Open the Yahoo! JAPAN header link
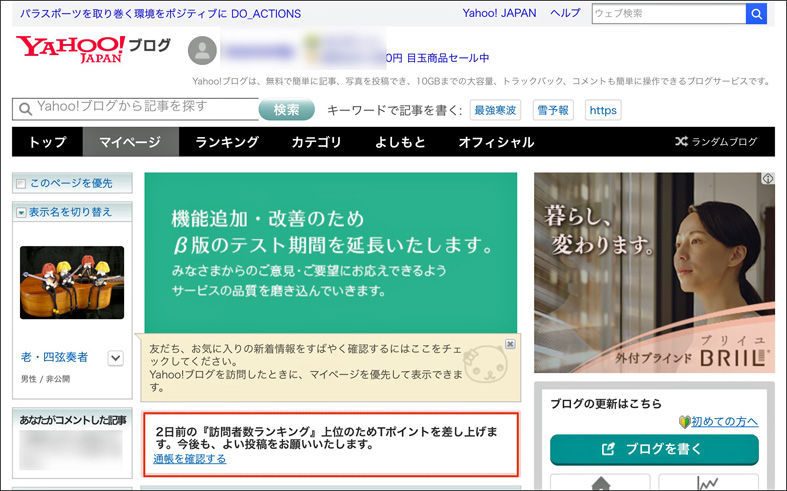The width and height of the screenshot is (787, 491). coord(499,13)
